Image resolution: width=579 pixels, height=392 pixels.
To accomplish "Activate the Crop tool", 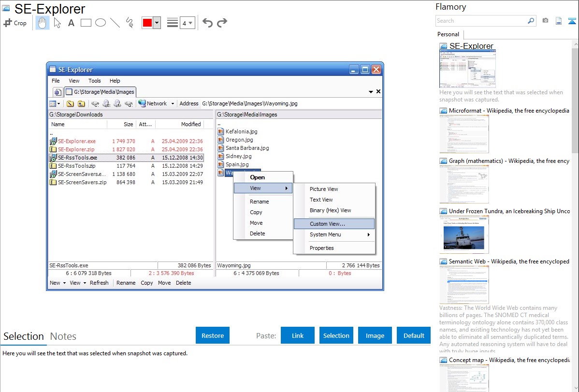I will [15, 23].
